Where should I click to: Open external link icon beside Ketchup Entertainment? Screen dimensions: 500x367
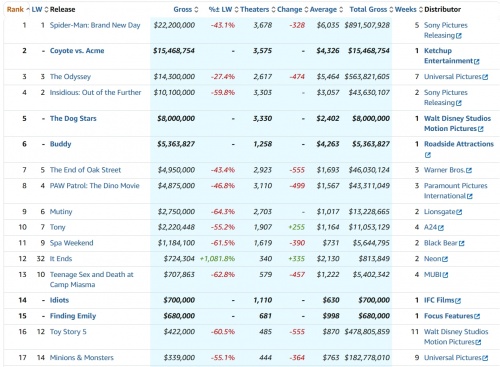click(x=477, y=61)
